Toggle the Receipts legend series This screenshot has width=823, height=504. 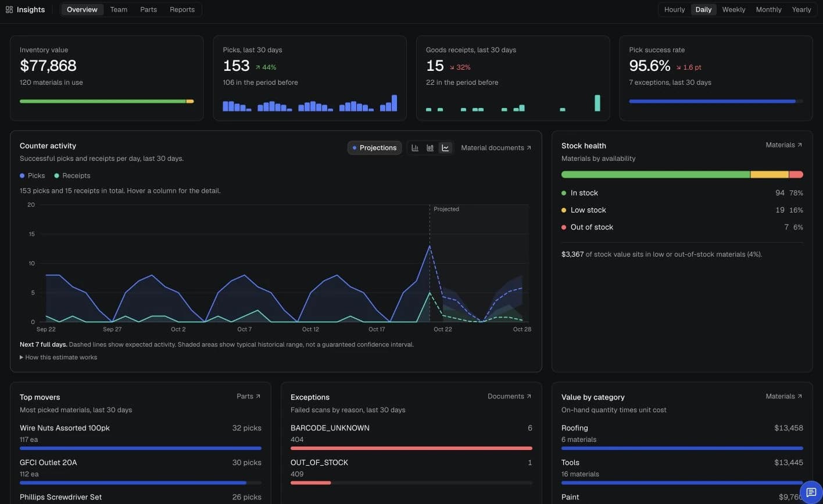pyautogui.click(x=72, y=175)
